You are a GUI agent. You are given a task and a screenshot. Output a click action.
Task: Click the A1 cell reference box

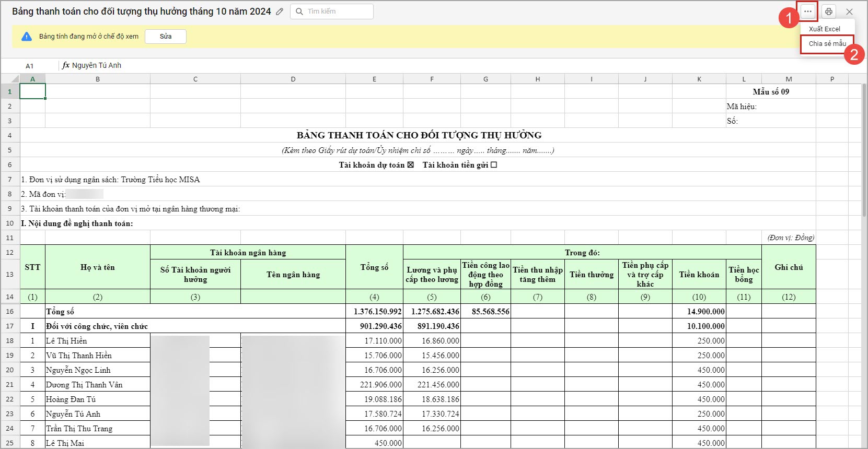[30, 66]
